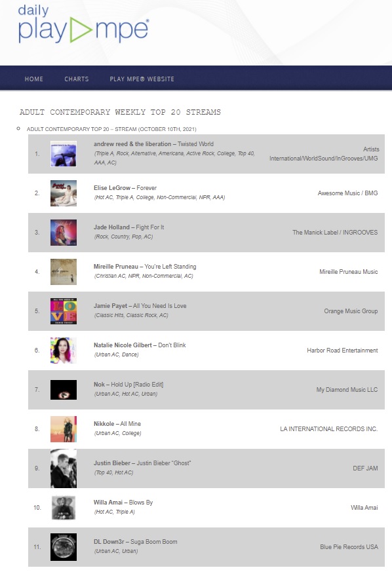Image resolution: width=392 pixels, height=572 pixels.
Task: Select Jade Holland Fight For It artwork
Action: tap(64, 233)
